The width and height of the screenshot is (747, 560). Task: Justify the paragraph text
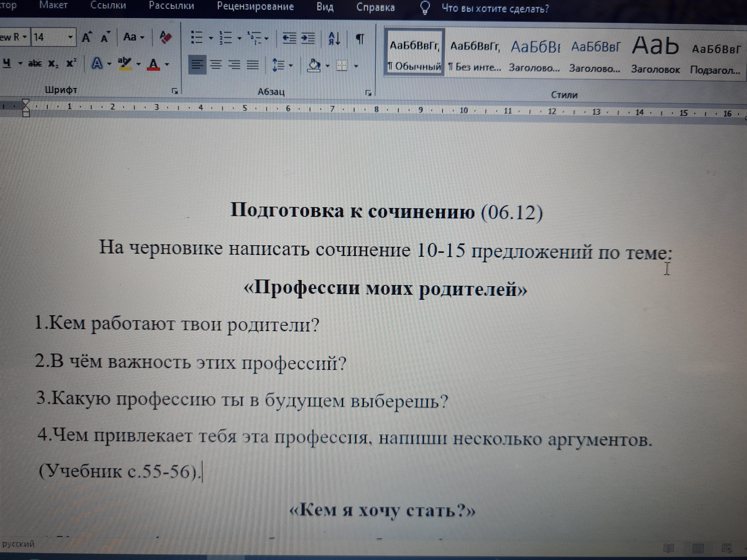point(253,65)
